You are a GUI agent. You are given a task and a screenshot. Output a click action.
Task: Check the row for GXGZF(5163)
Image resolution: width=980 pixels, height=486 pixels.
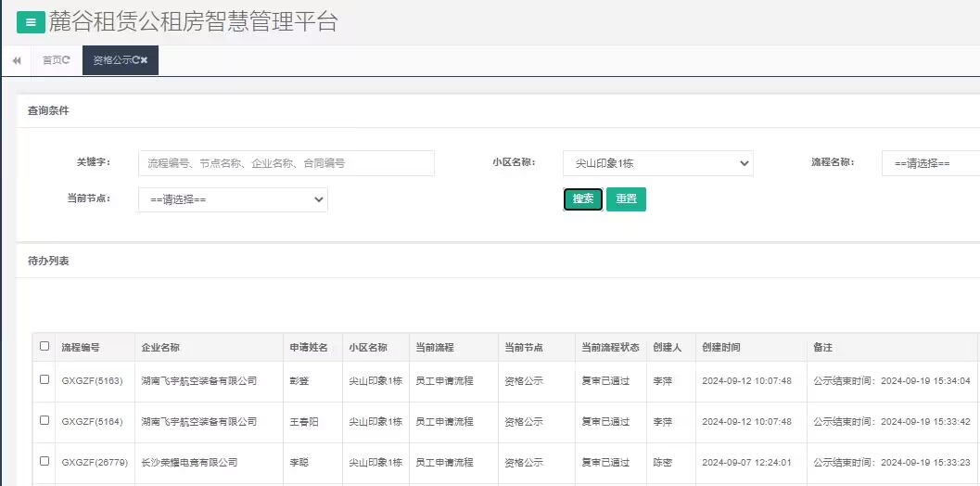pos(45,379)
